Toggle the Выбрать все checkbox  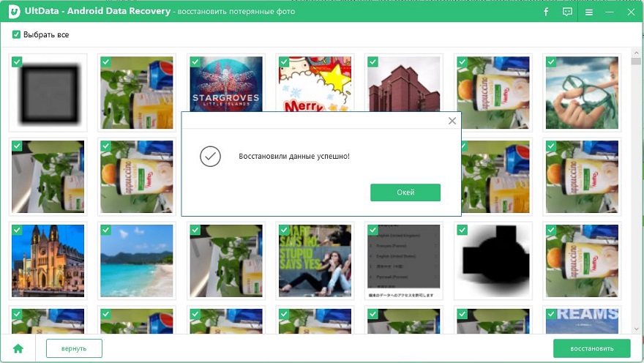[16, 34]
